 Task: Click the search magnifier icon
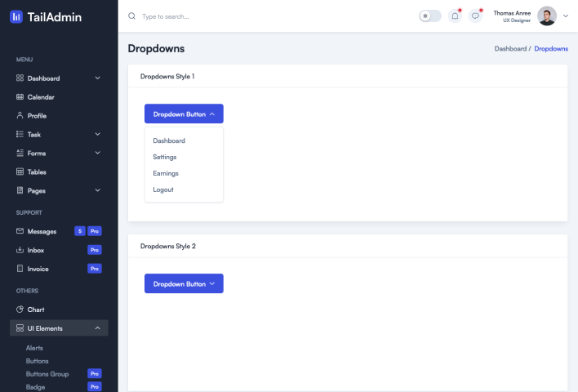pyautogui.click(x=132, y=16)
